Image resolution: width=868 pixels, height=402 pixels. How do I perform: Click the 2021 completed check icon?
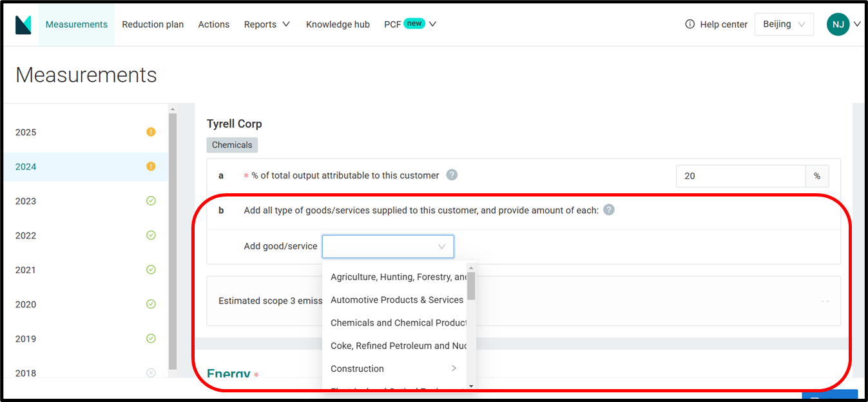tap(151, 270)
